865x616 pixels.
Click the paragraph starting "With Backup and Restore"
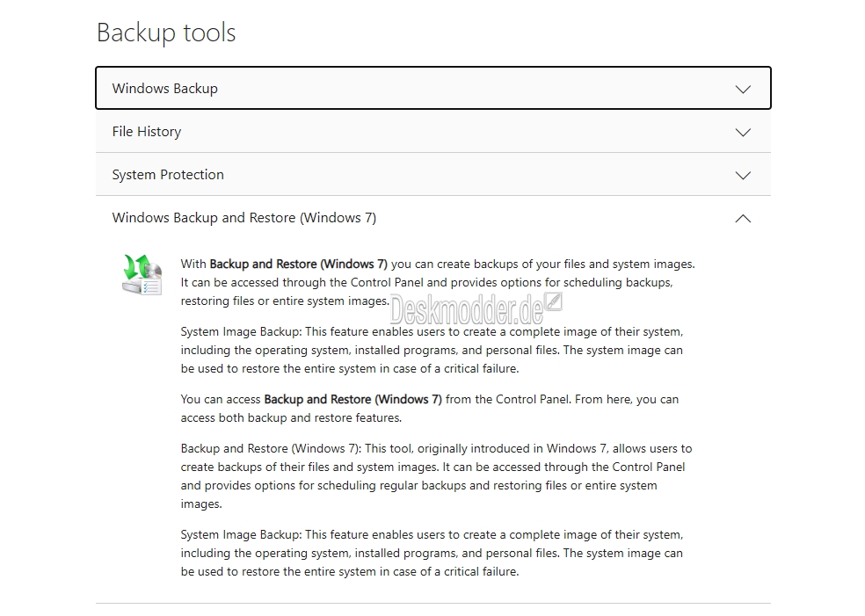438,282
